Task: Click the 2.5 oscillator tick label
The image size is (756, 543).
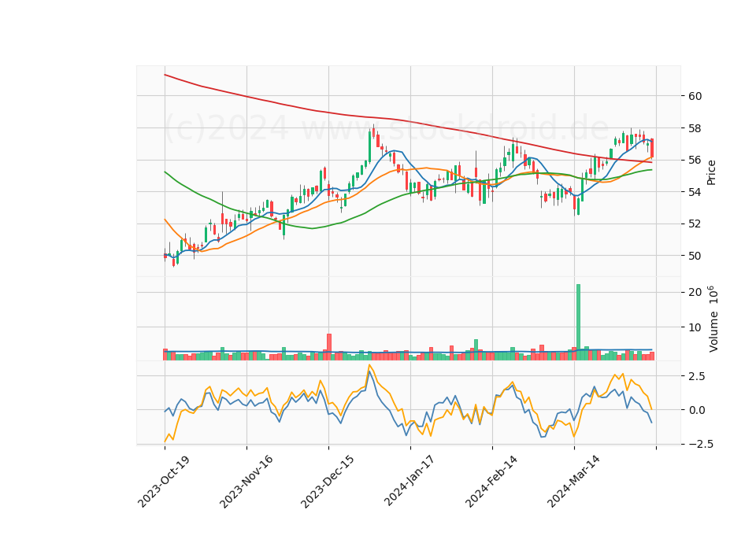Action: 696,376
